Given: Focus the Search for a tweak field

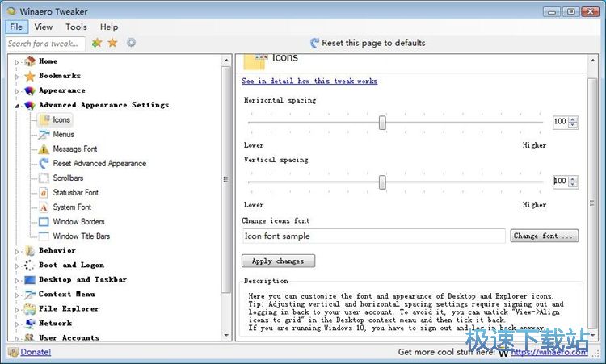Looking at the screenshot, I should (x=45, y=44).
